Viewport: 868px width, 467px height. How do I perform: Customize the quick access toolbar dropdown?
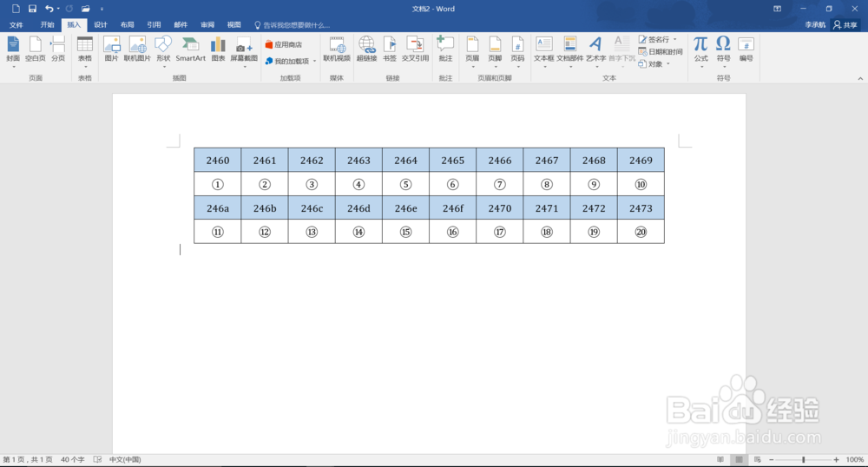coord(102,9)
